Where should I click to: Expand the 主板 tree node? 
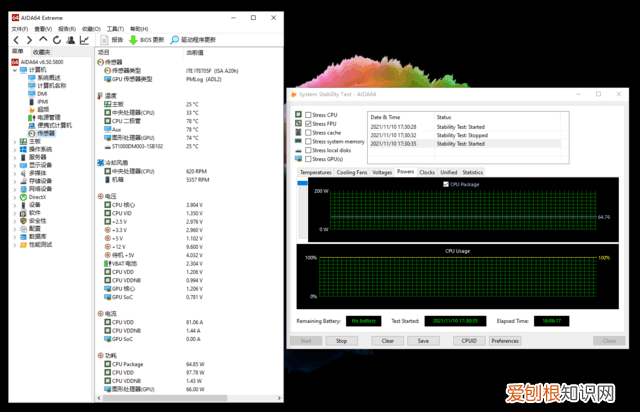point(15,141)
